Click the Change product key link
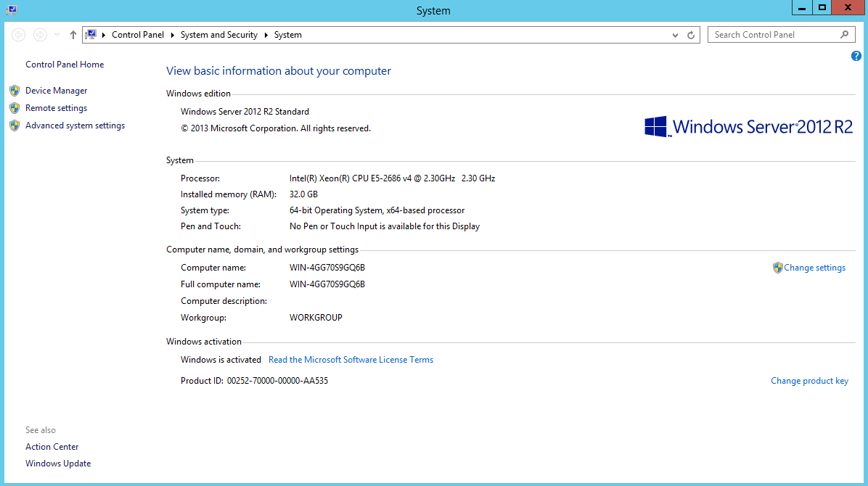Image resolution: width=868 pixels, height=486 pixels. 809,381
